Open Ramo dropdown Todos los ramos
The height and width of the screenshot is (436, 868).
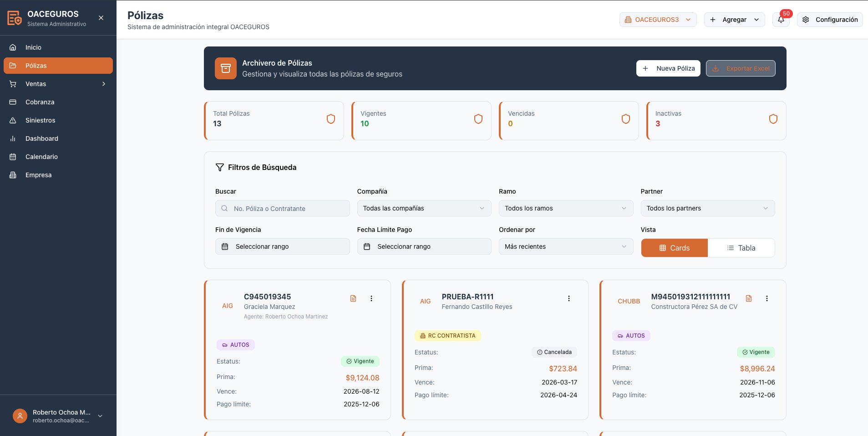click(566, 208)
